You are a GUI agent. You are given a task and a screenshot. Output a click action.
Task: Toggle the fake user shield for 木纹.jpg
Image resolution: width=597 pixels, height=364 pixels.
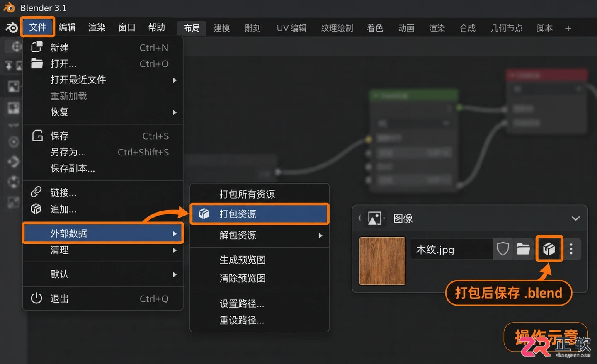point(502,249)
